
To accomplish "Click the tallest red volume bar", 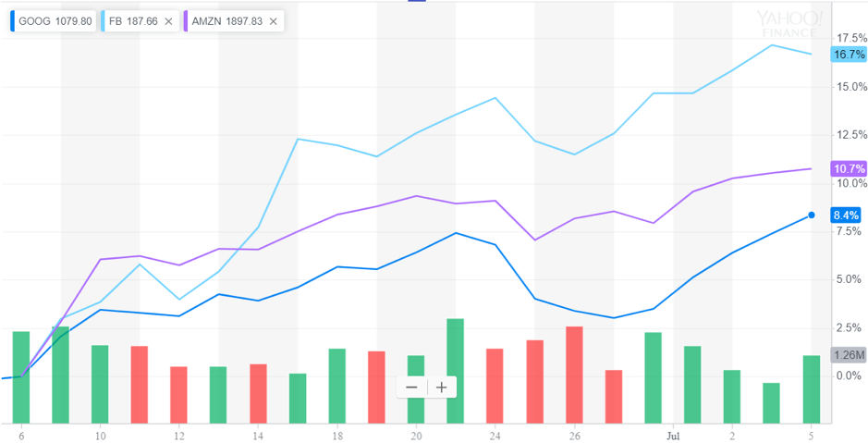I will click(574, 375).
